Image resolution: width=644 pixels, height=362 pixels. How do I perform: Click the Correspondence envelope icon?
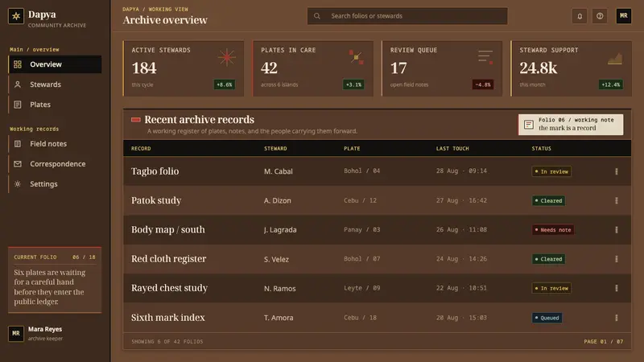(18, 164)
